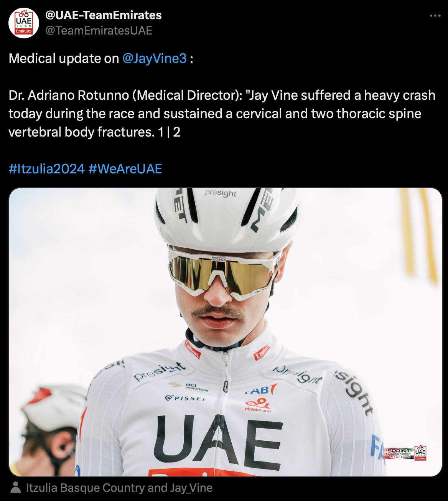The width and height of the screenshot is (448, 501).
Task: Open the UAE Team Emirates profile avatar
Action: (24, 23)
